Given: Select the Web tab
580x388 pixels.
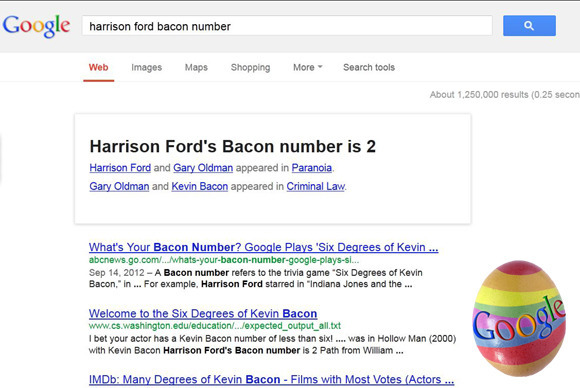Looking at the screenshot, I should [98, 67].
